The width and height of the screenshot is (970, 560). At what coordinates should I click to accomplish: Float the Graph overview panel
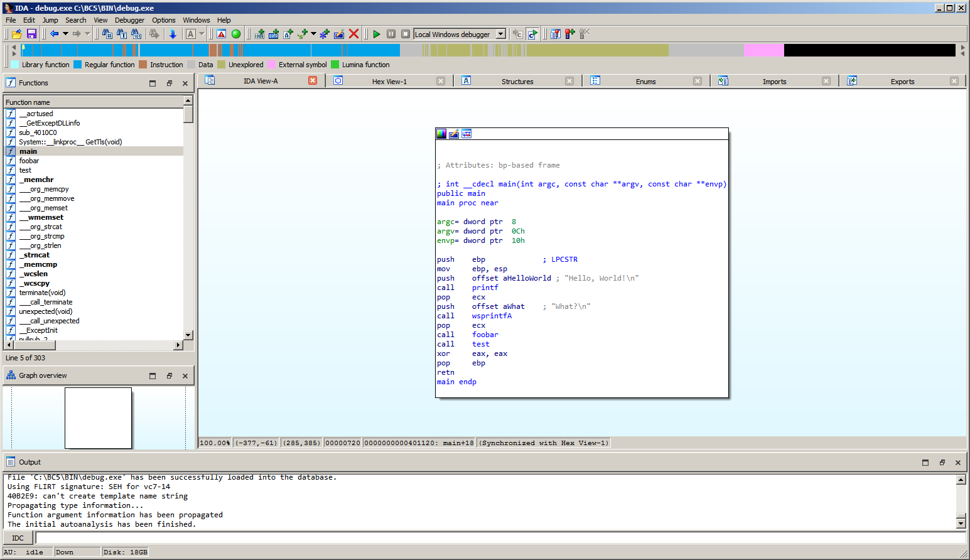169,376
